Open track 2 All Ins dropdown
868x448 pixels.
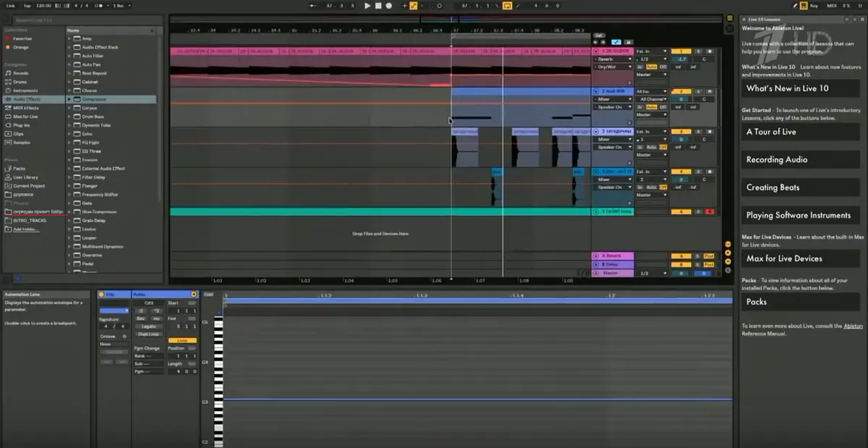click(x=652, y=91)
